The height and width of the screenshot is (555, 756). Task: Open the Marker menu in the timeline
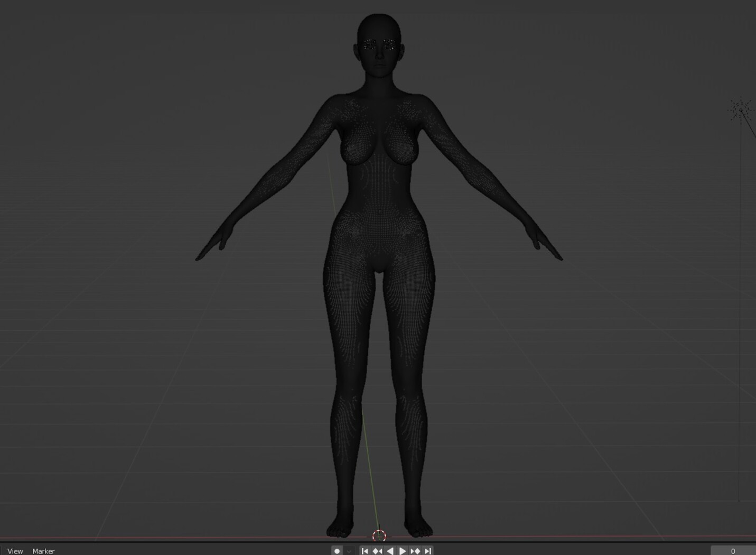point(43,551)
